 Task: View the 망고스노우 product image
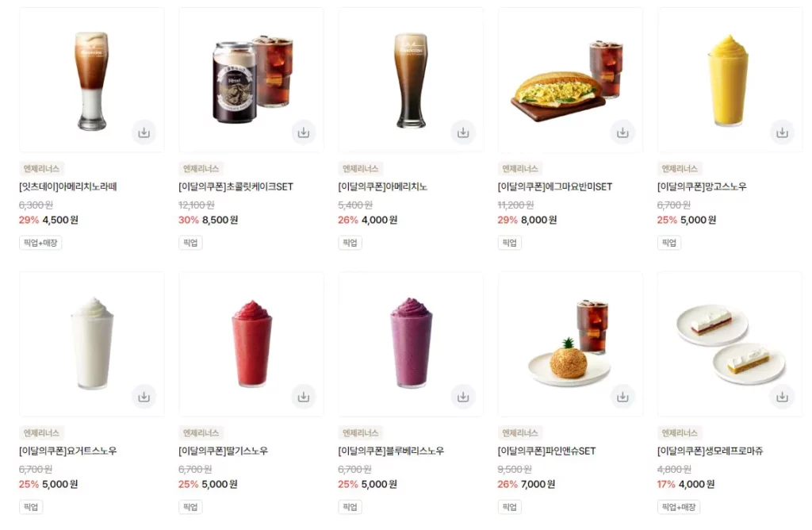coord(730,80)
